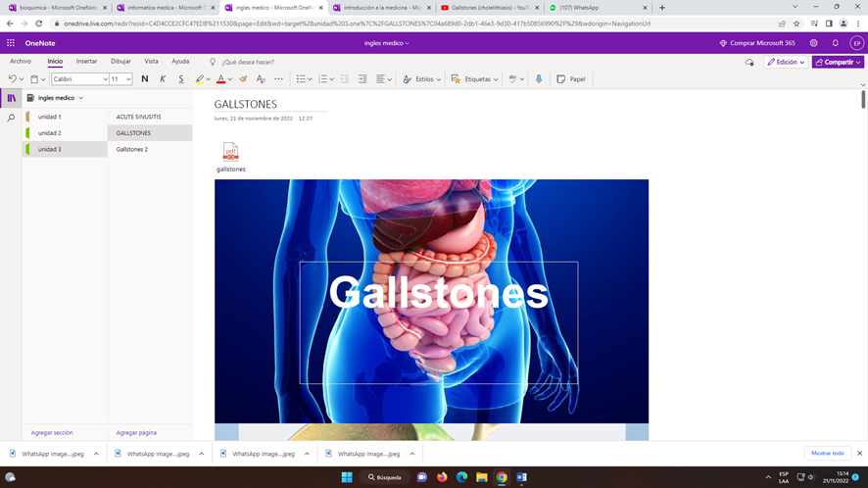This screenshot has width=868, height=488.
Task: Toggle the notebooks navigation pane icon
Action: (11, 98)
